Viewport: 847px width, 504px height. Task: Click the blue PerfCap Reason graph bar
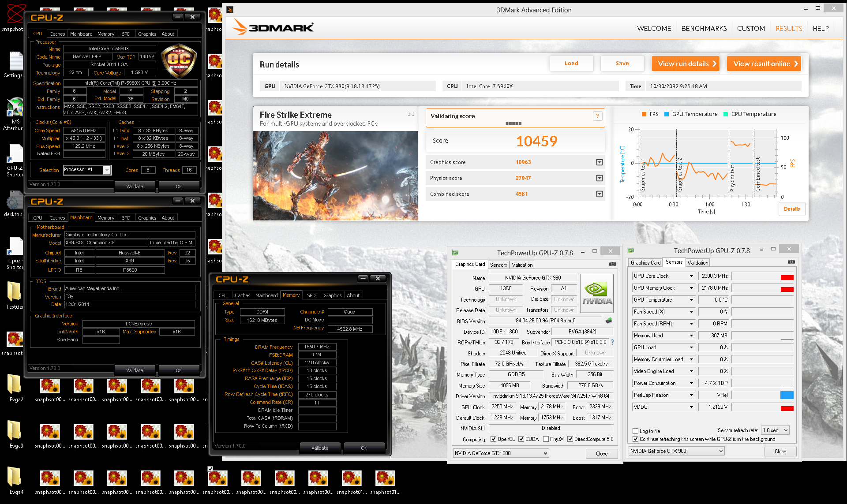pyautogui.click(x=787, y=395)
